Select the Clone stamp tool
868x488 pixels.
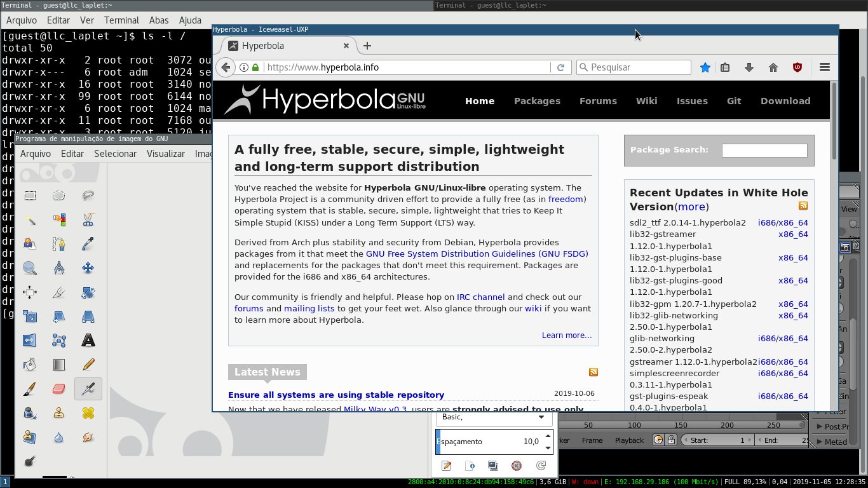click(x=59, y=413)
